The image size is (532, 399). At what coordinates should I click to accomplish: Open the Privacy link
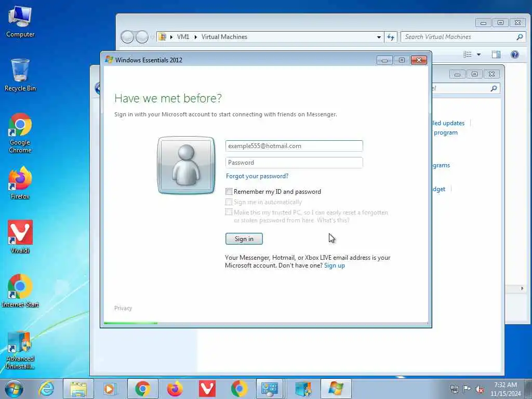coord(123,308)
